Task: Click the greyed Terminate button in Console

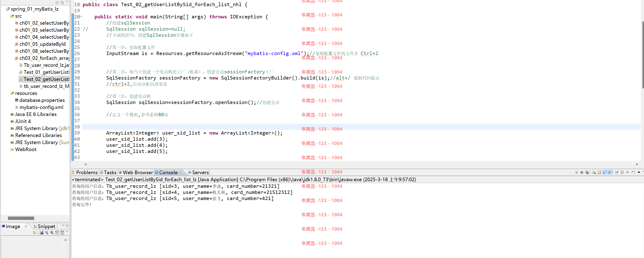Action: 576,172
